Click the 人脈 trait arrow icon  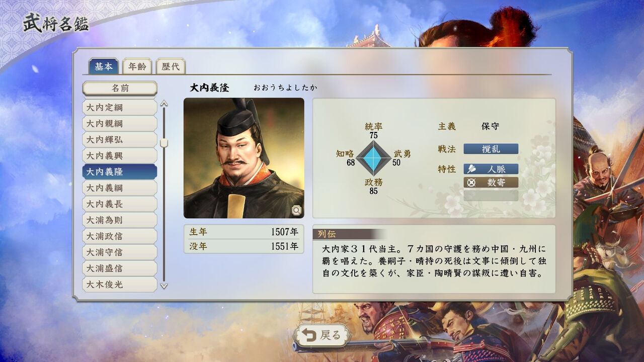point(471,169)
